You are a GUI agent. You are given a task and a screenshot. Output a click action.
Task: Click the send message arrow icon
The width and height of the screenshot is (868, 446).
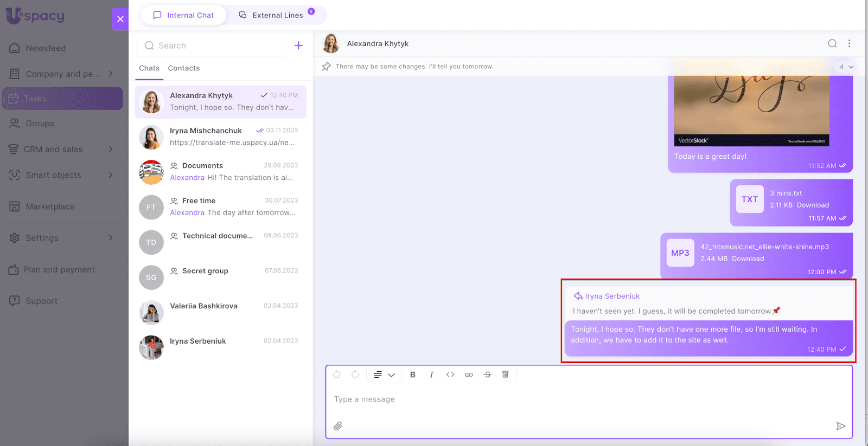click(x=840, y=426)
